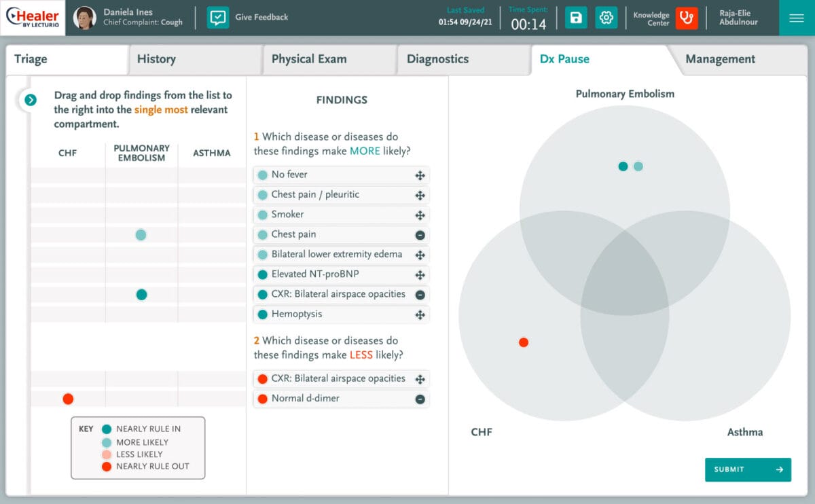Viewport: 815px width, 504px height.
Task: Click the drag handle next to Smoker
Action: coord(420,215)
